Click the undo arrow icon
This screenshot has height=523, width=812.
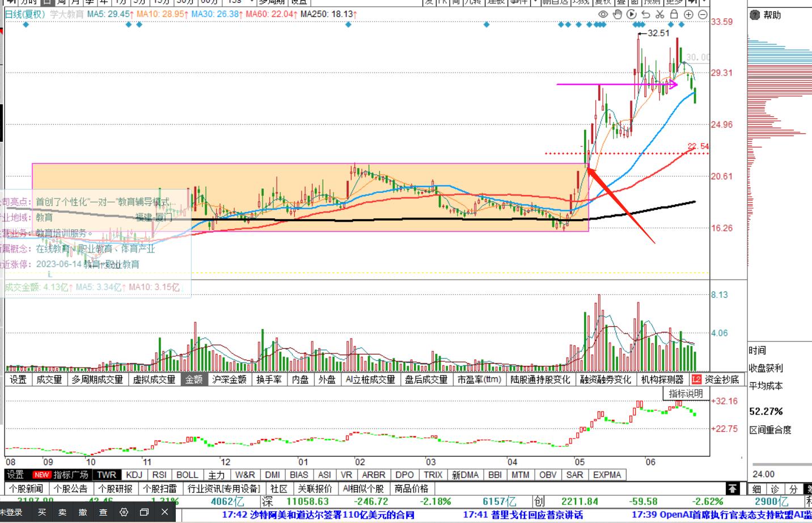coord(646,14)
